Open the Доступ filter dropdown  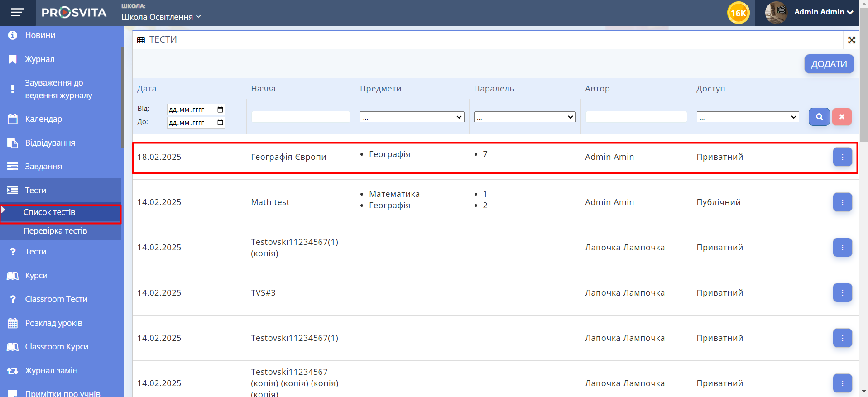click(748, 117)
